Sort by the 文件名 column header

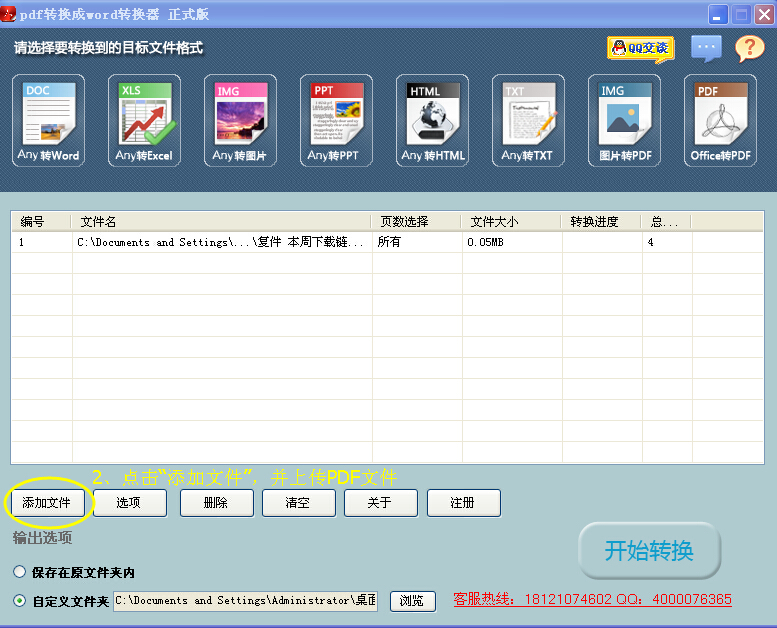click(222, 222)
